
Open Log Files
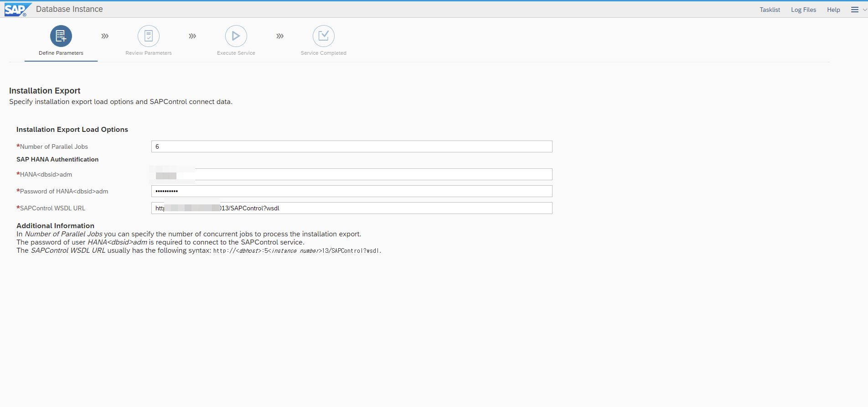(804, 10)
